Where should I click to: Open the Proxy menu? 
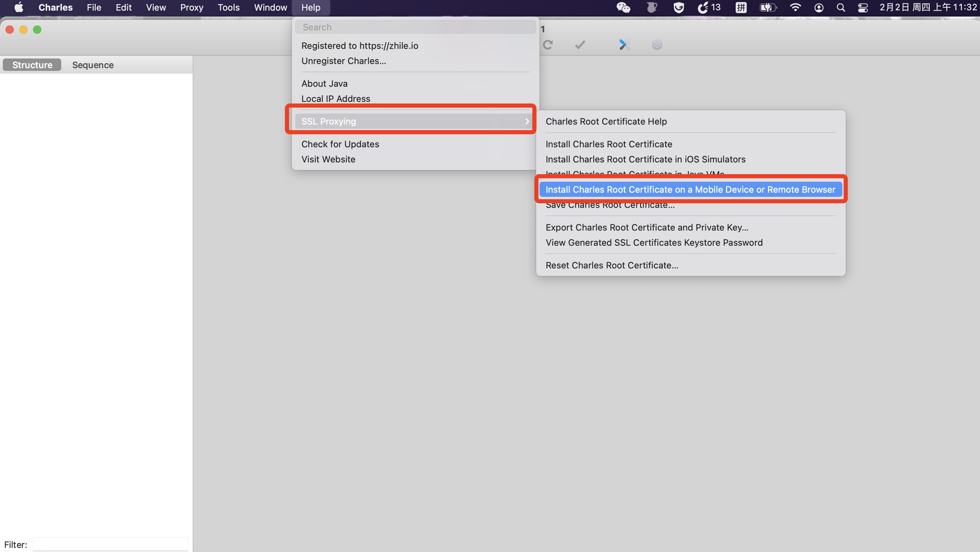(x=191, y=8)
